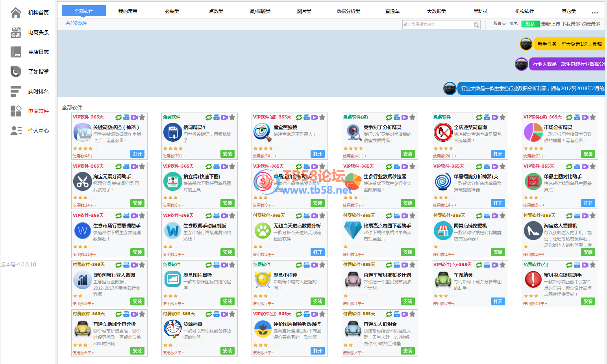
Task: Open 竞店日志 sidebar icon
Action: (16, 52)
